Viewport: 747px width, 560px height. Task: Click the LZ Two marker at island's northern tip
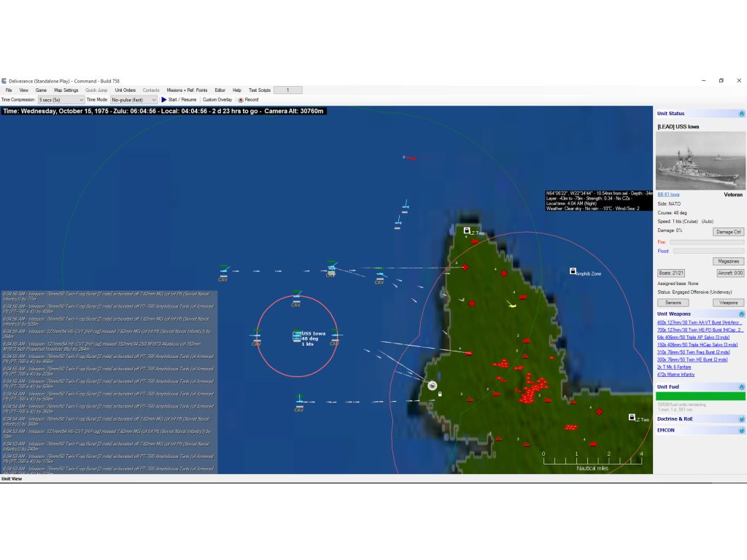(x=467, y=230)
